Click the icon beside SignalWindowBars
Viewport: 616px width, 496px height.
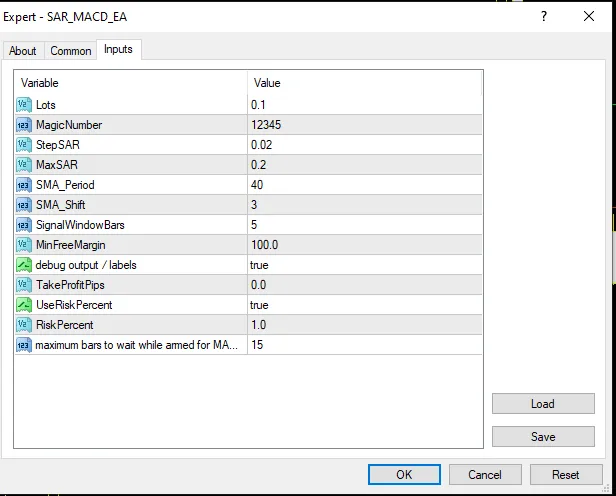(24, 225)
